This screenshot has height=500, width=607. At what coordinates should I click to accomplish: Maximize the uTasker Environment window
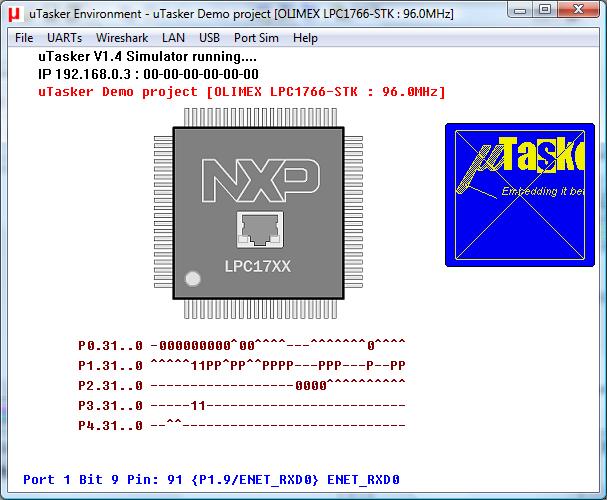545,9
